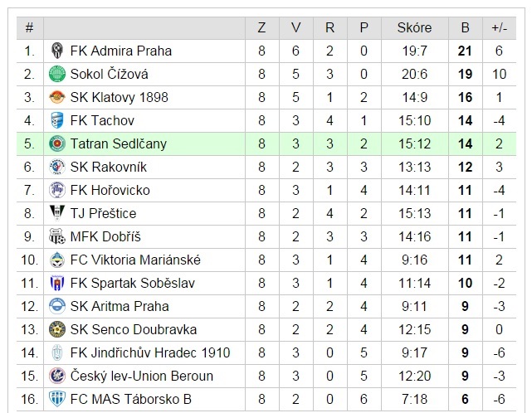Open the FK Jindřichův Hradec 1910 link

150,353
